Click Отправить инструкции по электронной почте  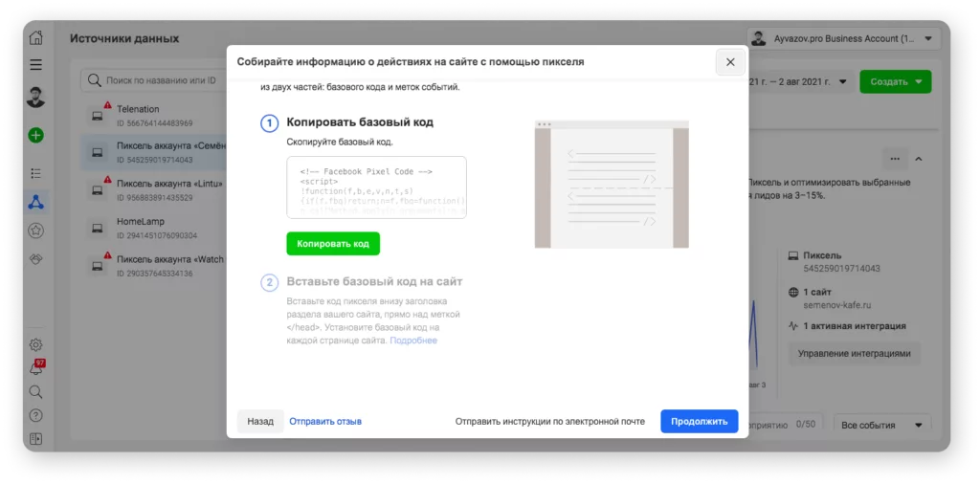pyautogui.click(x=550, y=422)
